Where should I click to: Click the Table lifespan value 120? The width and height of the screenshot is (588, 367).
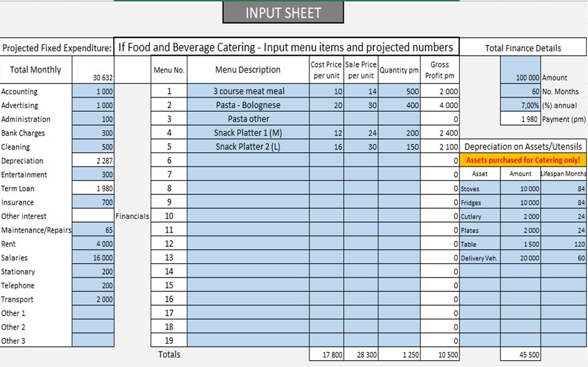click(x=563, y=244)
